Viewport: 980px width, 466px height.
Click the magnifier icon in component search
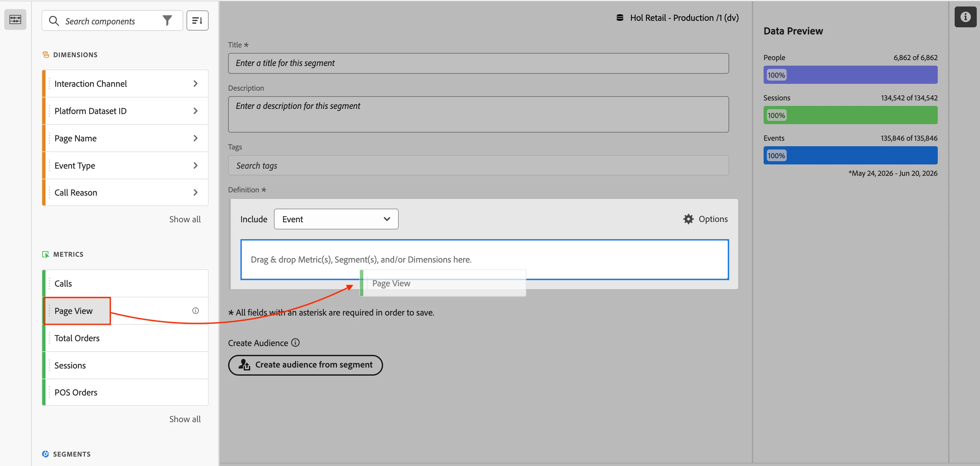(54, 21)
